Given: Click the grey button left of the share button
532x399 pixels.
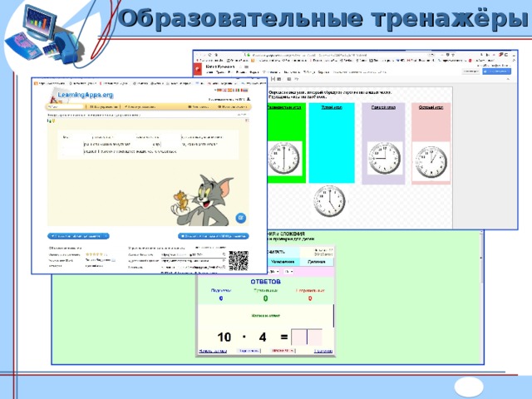Looking at the screenshot, I should (x=471, y=71).
